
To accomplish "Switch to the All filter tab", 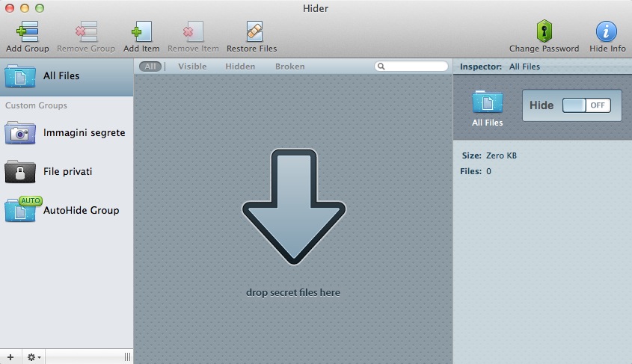I will [150, 67].
